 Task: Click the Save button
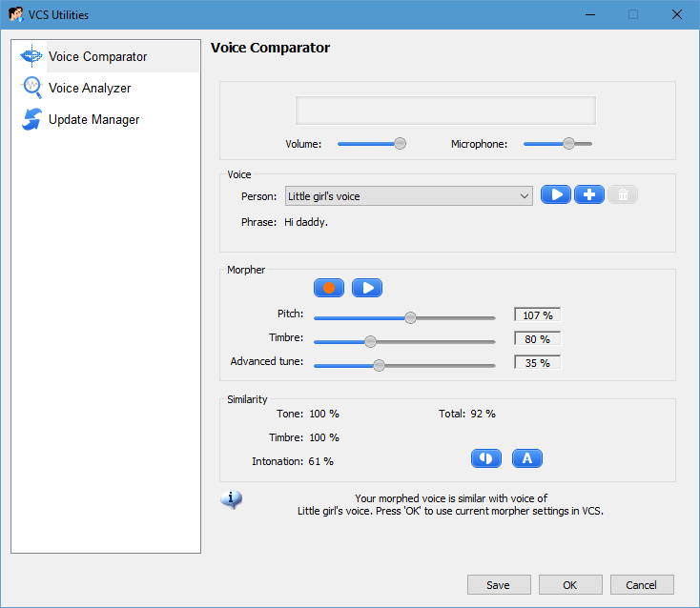click(x=498, y=585)
